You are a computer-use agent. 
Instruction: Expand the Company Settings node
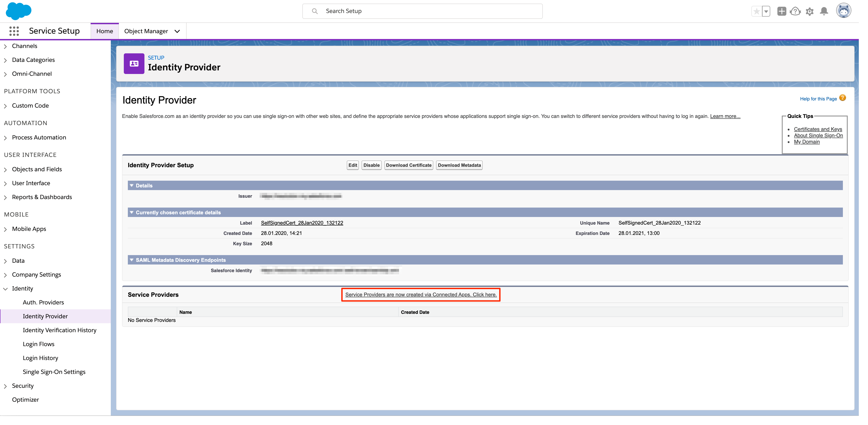(x=5, y=275)
